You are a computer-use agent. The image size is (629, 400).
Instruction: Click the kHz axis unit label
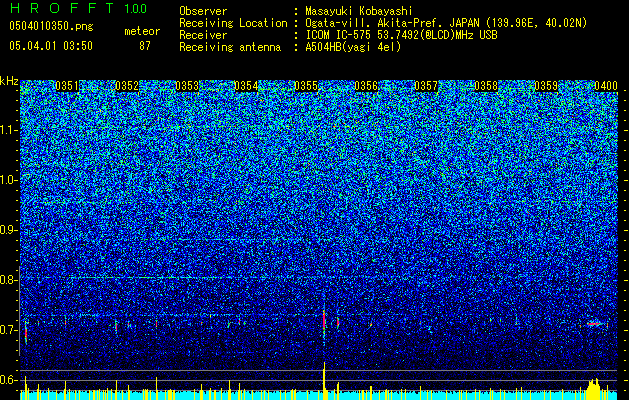9,81
